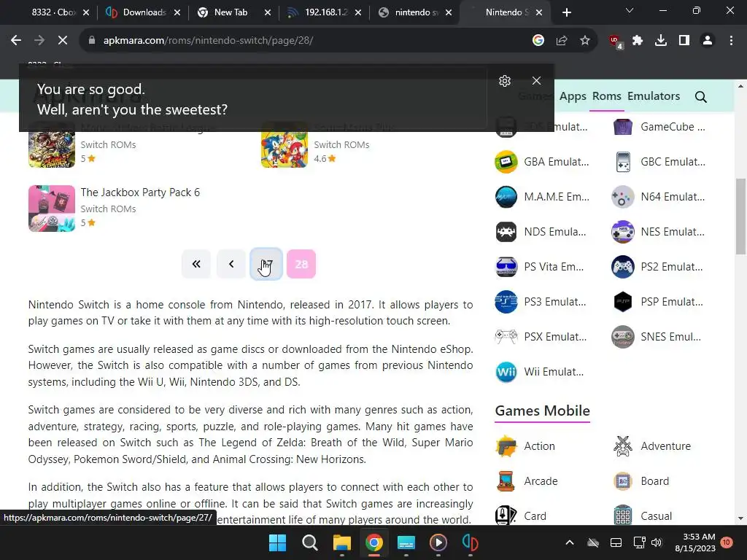
Task: Open File Explorer from taskbar
Action: click(x=342, y=542)
